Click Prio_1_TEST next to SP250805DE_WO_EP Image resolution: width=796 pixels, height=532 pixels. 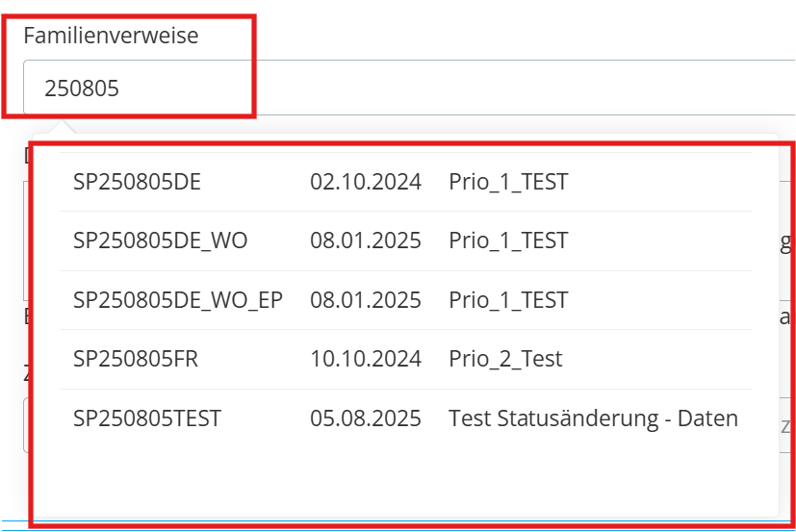coord(508,300)
